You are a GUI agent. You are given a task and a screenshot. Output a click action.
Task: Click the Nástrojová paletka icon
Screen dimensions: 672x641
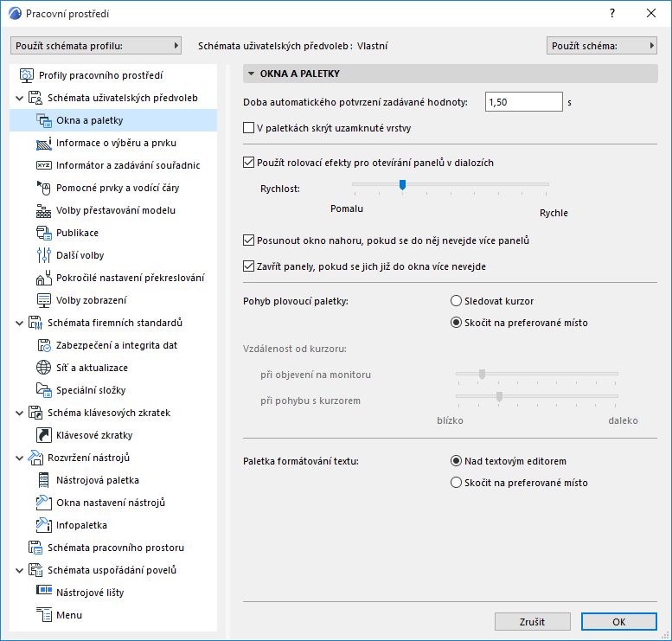(x=44, y=480)
